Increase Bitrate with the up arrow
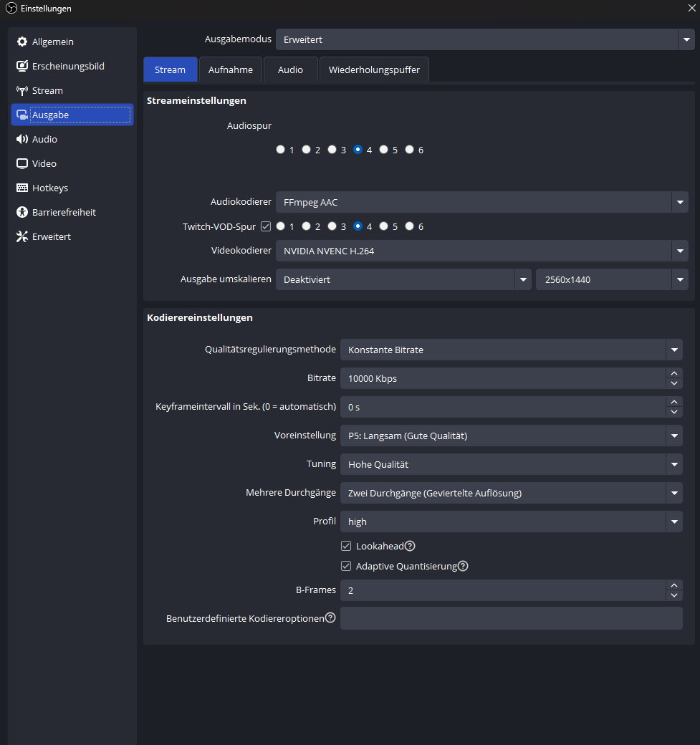The height and width of the screenshot is (745, 700). click(673, 373)
